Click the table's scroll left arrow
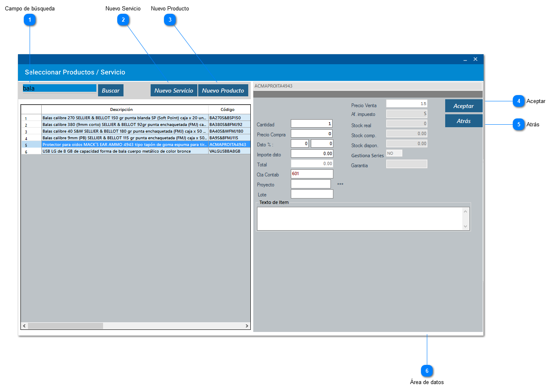This screenshot has height=392, width=552. (24, 326)
